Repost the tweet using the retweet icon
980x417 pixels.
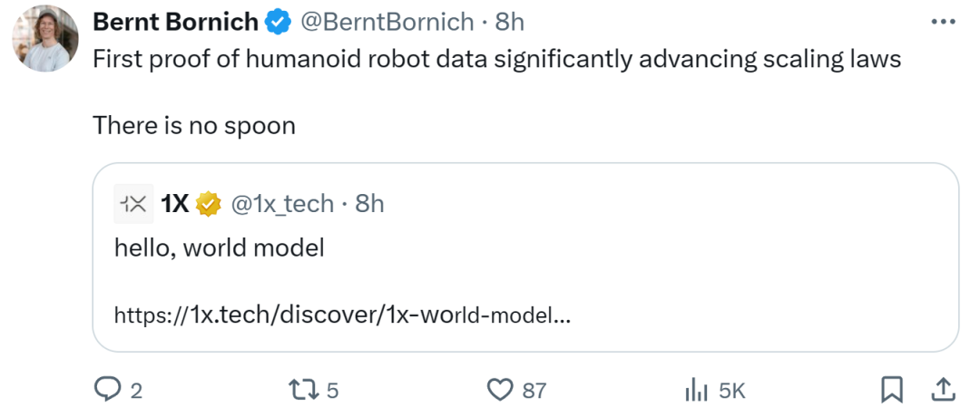304,390
